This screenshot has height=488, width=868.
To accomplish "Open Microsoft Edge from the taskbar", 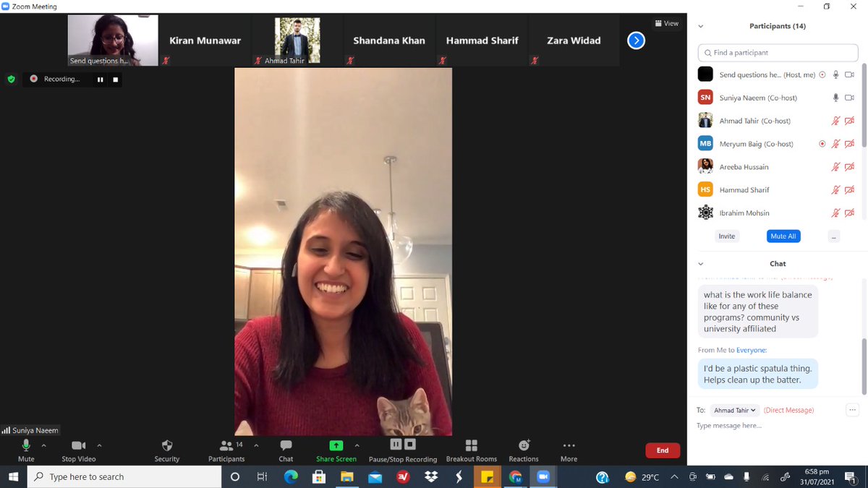I will 291,476.
